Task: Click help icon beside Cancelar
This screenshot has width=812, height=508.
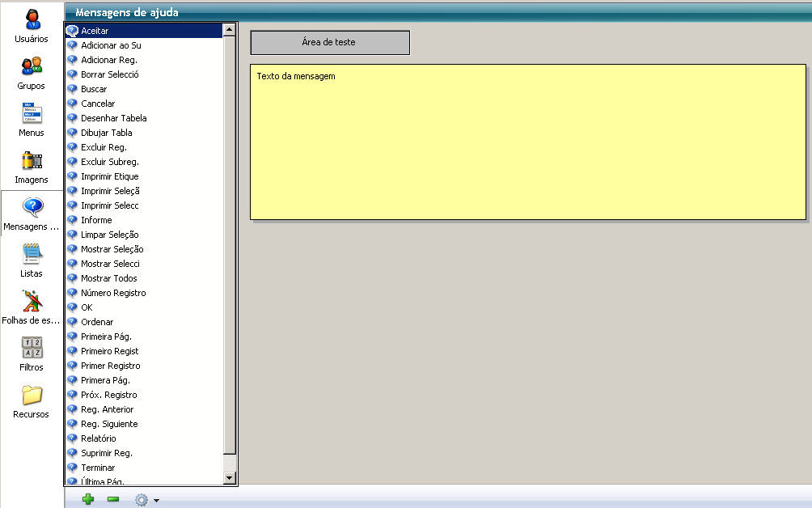Action: (x=73, y=104)
